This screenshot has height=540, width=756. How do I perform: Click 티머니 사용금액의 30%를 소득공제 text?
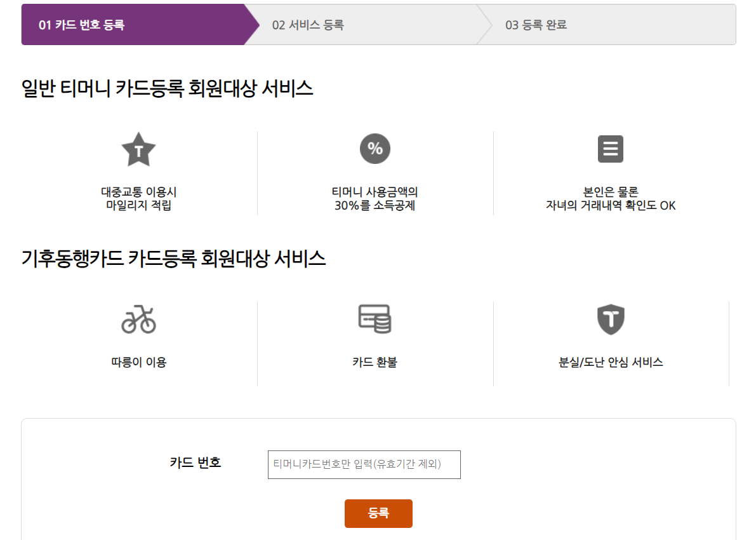pos(375,198)
